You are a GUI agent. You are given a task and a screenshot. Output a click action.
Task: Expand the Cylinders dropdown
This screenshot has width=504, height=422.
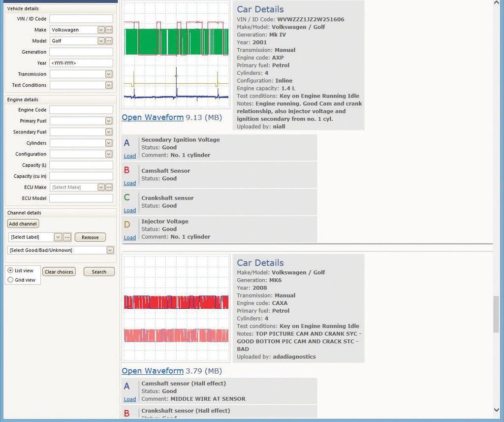[109, 143]
